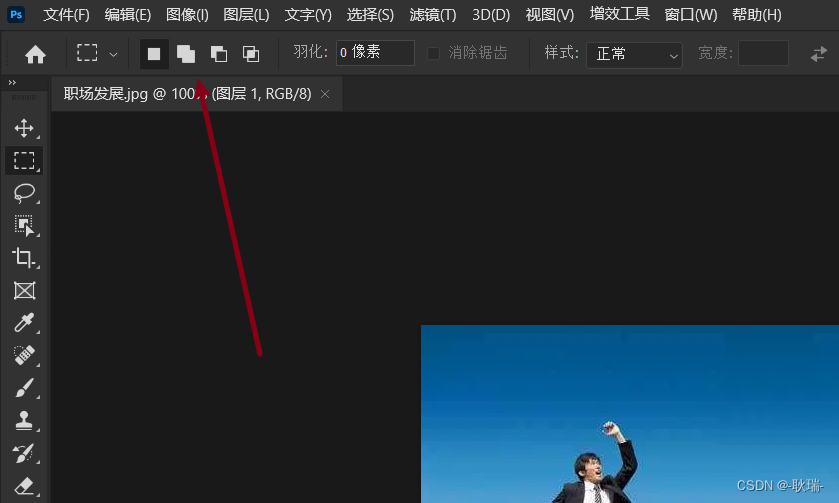This screenshot has width=839, height=503.
Task: Click the jumping businessman photo on canvas
Action: (630, 414)
